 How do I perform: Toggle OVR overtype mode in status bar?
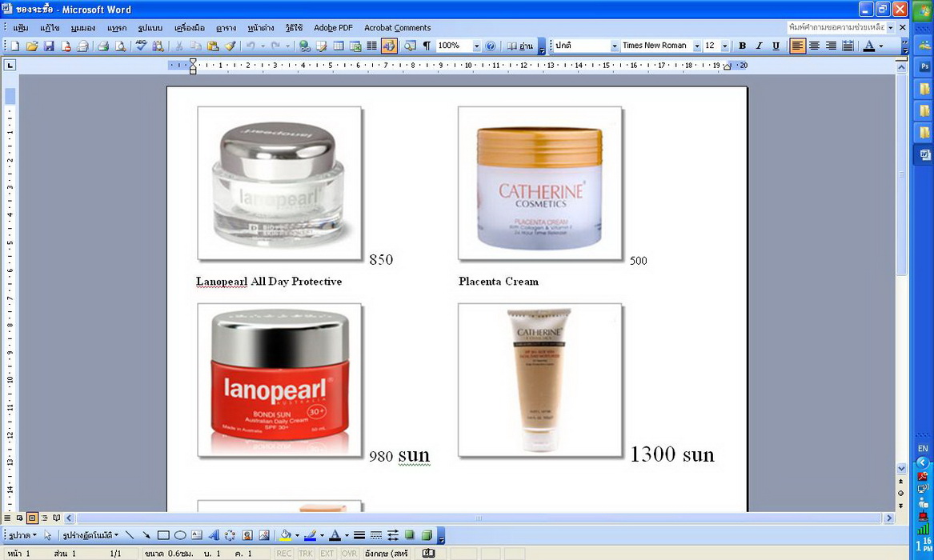point(349,554)
